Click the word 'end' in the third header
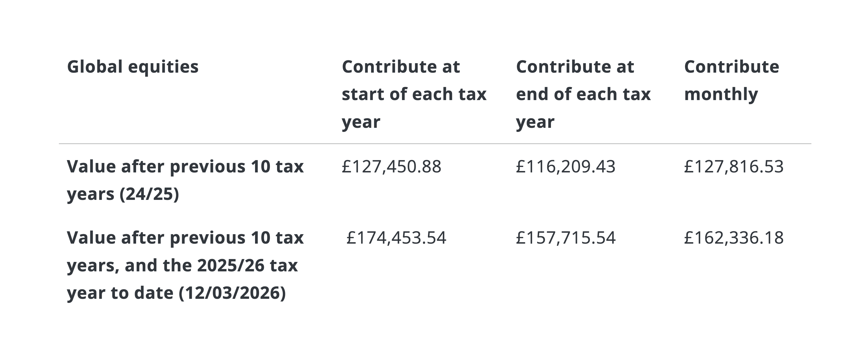868x350 pixels. pos(532,94)
